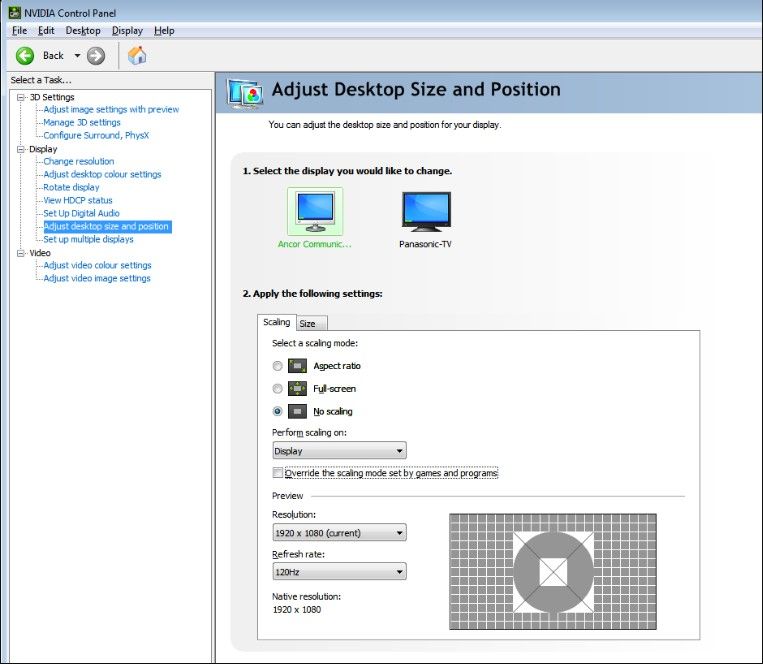Open the Help menu

(x=164, y=31)
